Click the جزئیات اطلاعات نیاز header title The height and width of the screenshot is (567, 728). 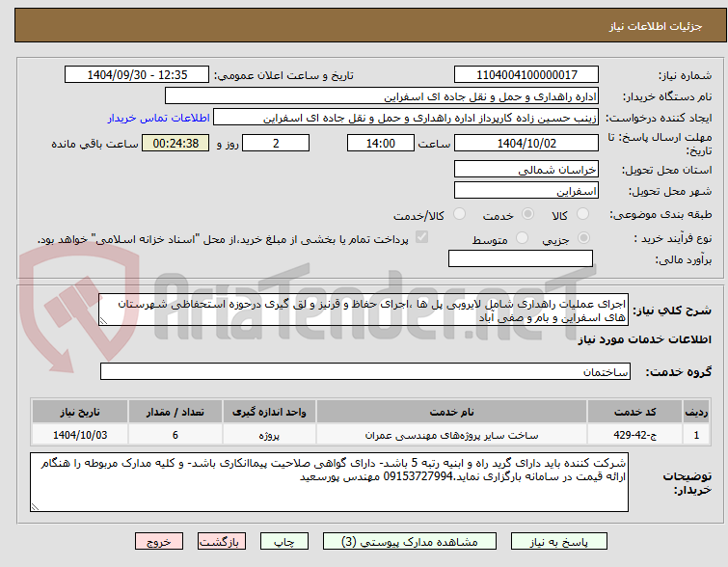(656, 26)
